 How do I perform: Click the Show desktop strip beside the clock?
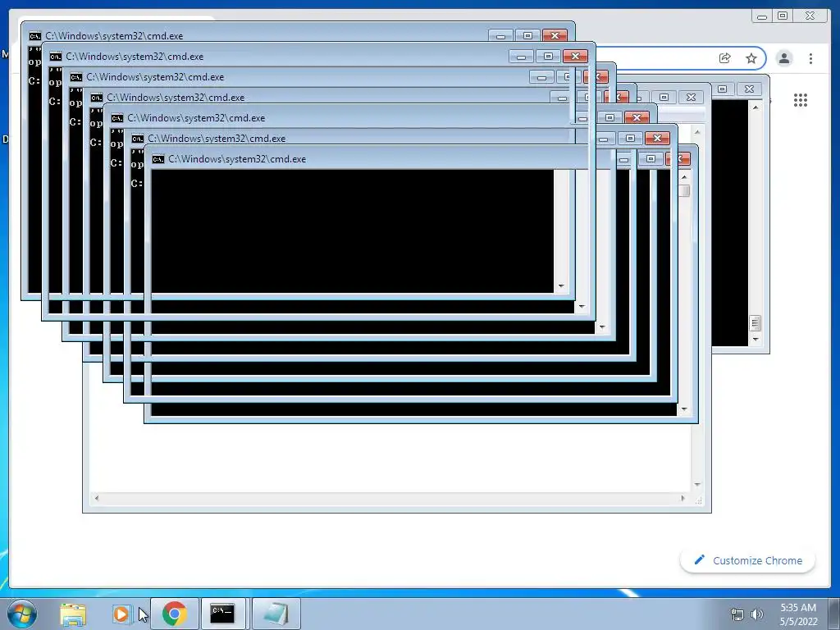point(834,614)
